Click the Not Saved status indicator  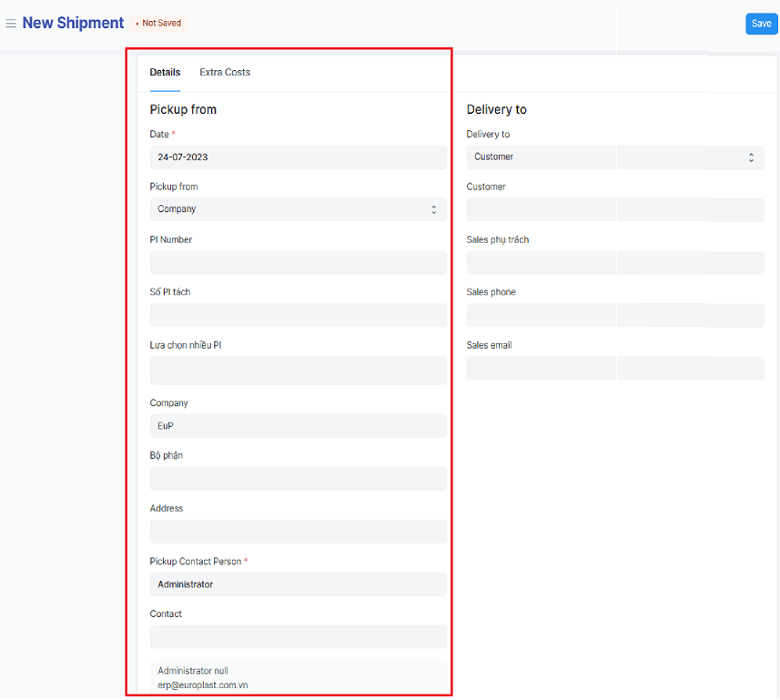pos(159,24)
